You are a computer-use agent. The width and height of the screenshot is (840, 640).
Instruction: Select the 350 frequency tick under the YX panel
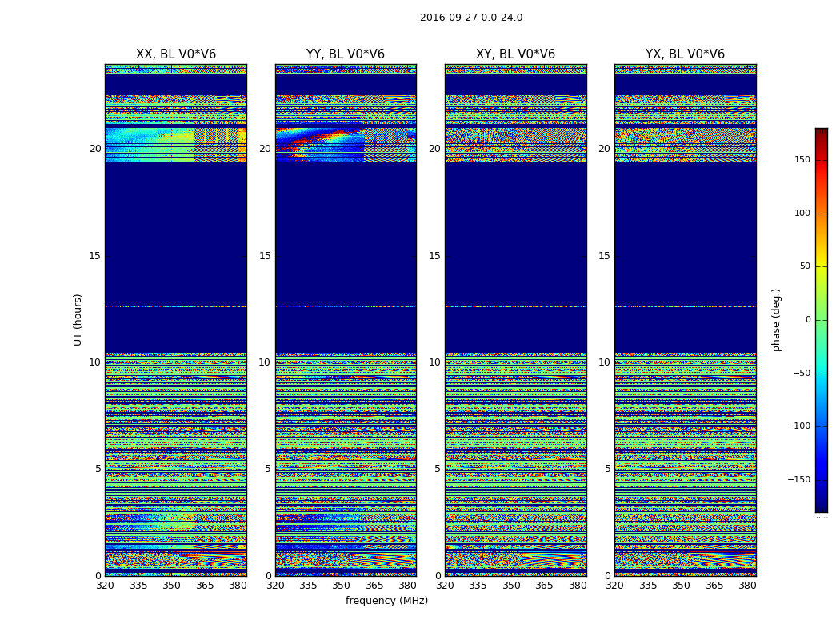[681, 586]
